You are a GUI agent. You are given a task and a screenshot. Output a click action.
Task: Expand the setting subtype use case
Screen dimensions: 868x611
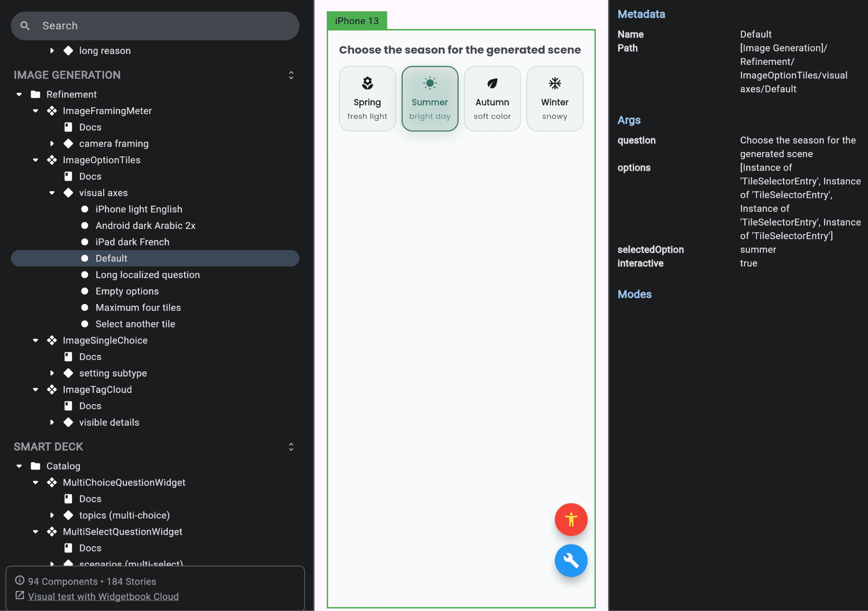click(52, 373)
